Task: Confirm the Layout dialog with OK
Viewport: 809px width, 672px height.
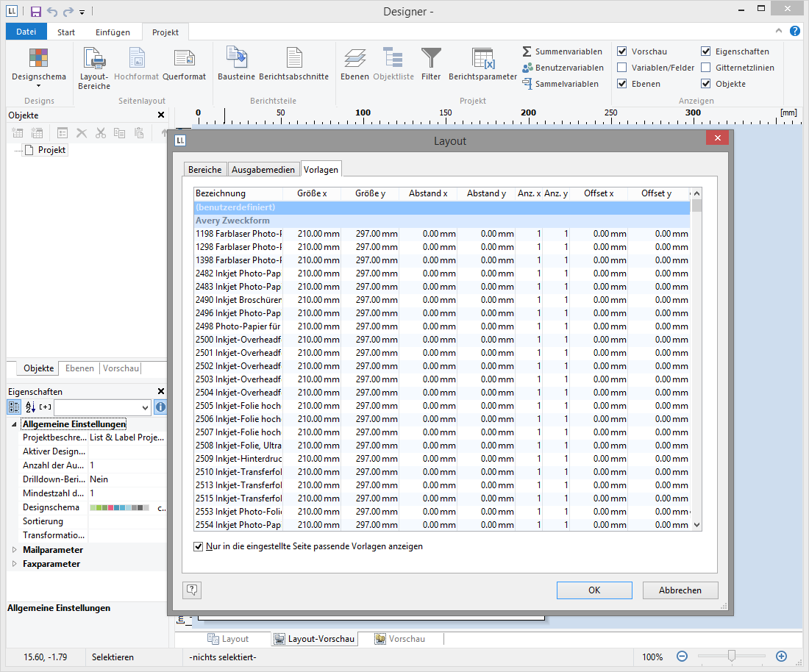Action: click(x=594, y=590)
